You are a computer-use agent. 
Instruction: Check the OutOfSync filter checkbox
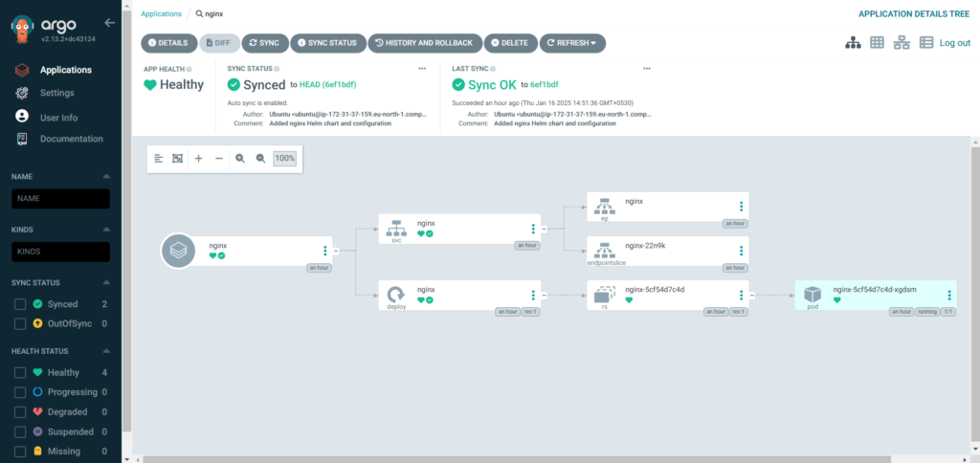pos(20,323)
